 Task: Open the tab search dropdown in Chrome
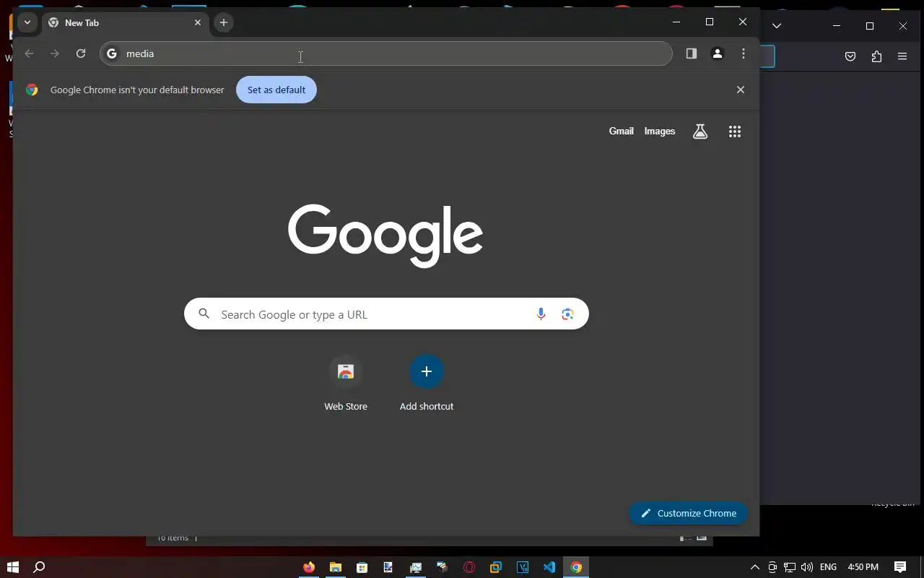(27, 22)
